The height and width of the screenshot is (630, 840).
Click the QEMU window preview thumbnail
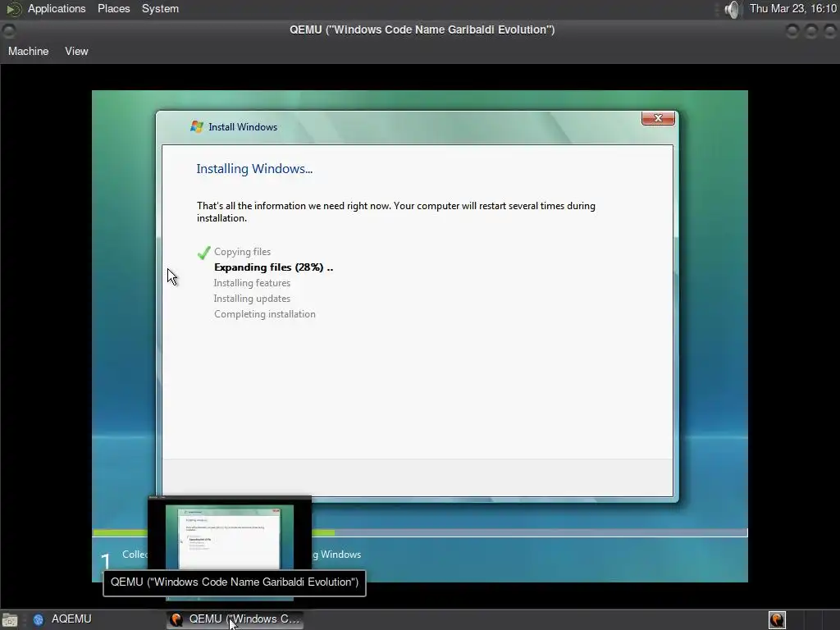click(230, 536)
